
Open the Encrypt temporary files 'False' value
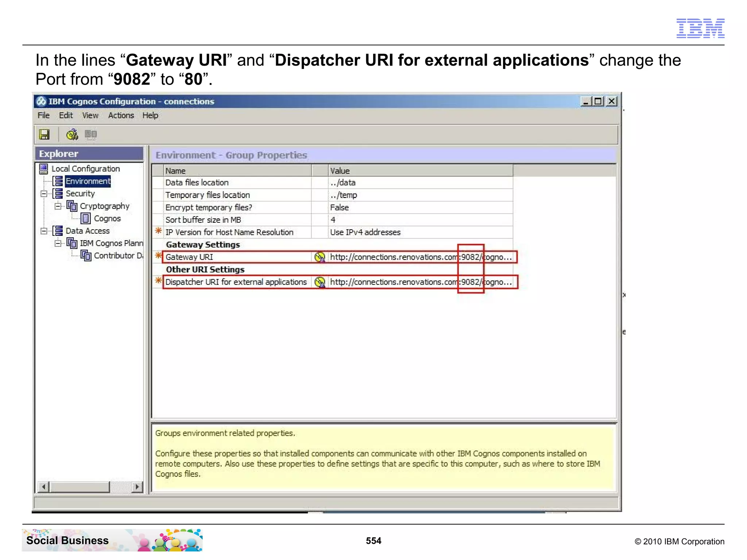pyautogui.click(x=421, y=207)
